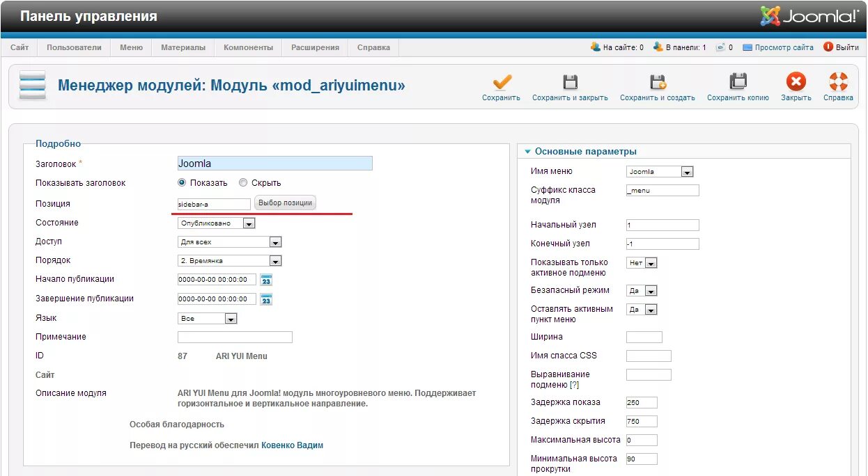Open the Справка menu in menu bar
Viewport: 868px width, 476px height.
pyautogui.click(x=373, y=47)
